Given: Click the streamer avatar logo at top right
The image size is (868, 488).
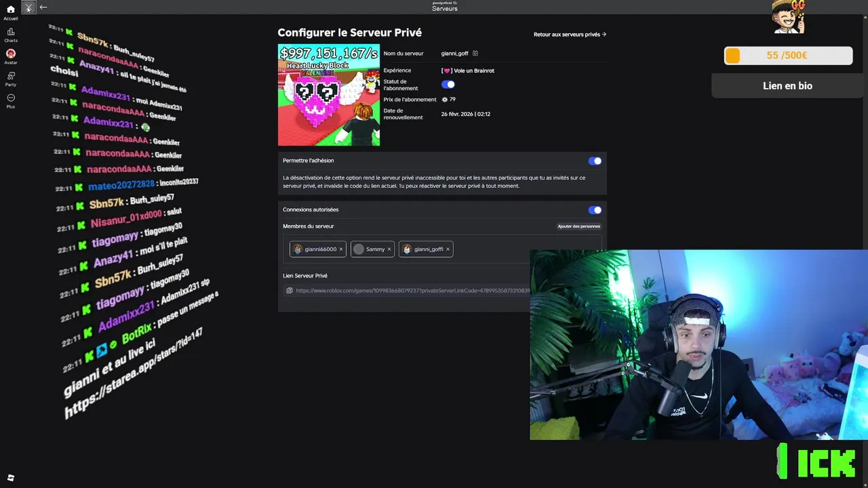Looking at the screenshot, I should pyautogui.click(x=789, y=17).
